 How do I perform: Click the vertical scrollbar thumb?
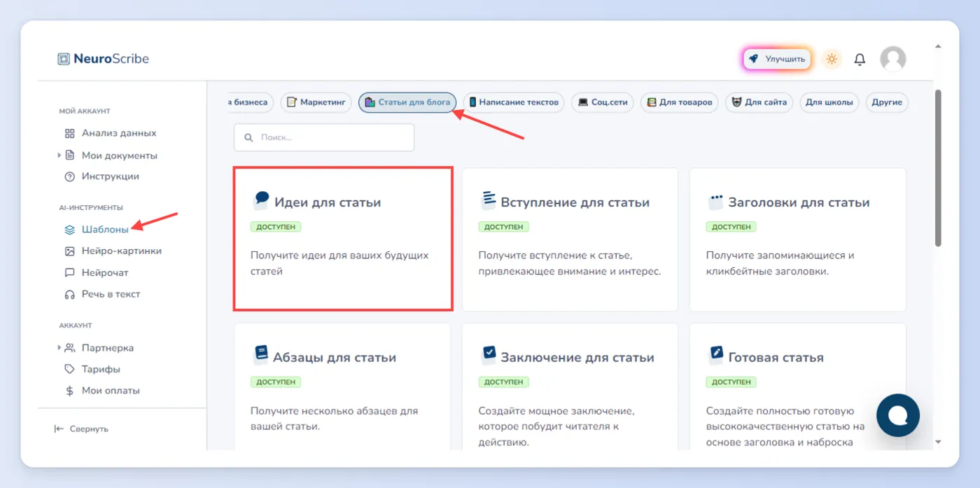point(939,168)
